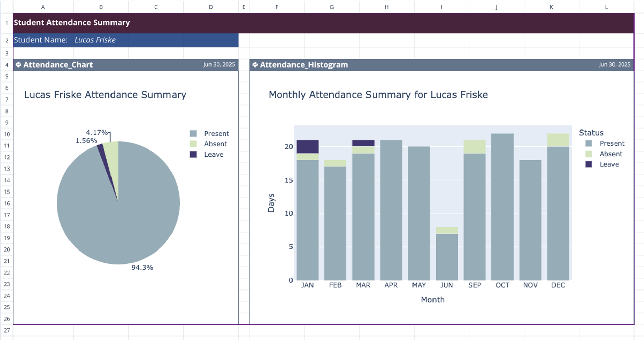Screen dimensions: 644x340
Task: Select column A header
Action: (43, 7)
